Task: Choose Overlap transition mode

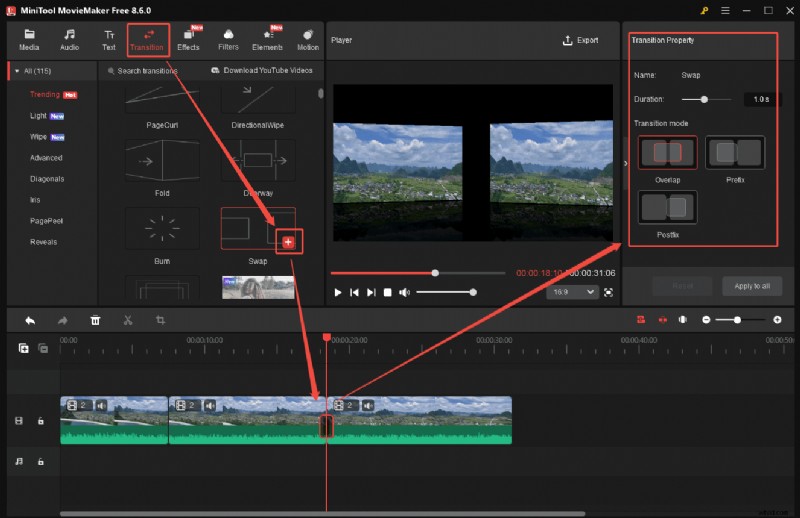Action: pyautogui.click(x=667, y=153)
